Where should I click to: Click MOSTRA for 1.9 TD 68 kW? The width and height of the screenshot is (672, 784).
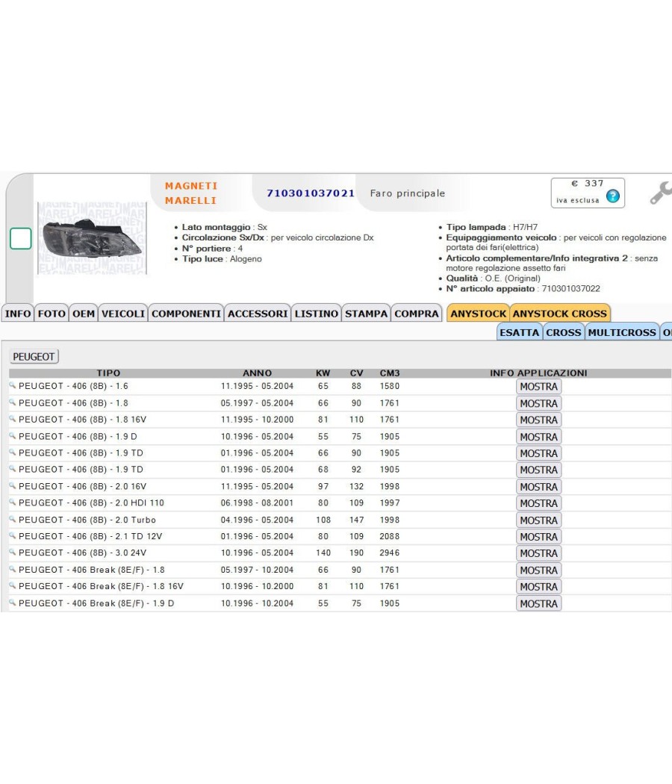(538, 470)
